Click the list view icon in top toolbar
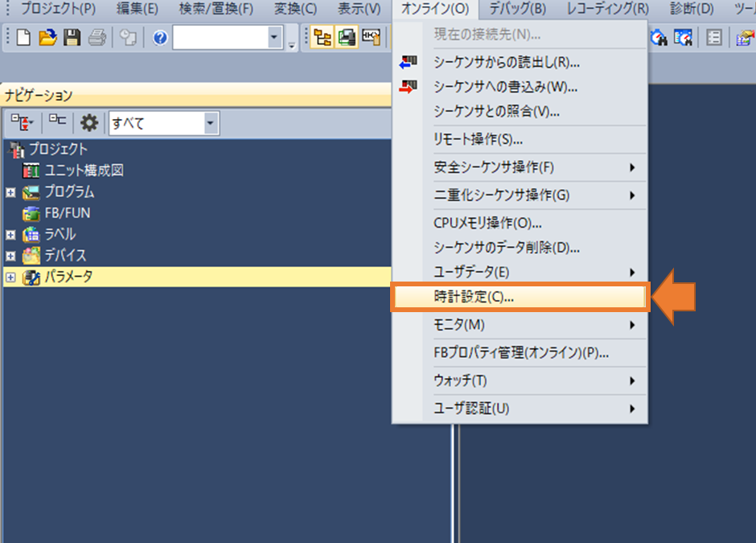756x543 pixels. (x=713, y=37)
